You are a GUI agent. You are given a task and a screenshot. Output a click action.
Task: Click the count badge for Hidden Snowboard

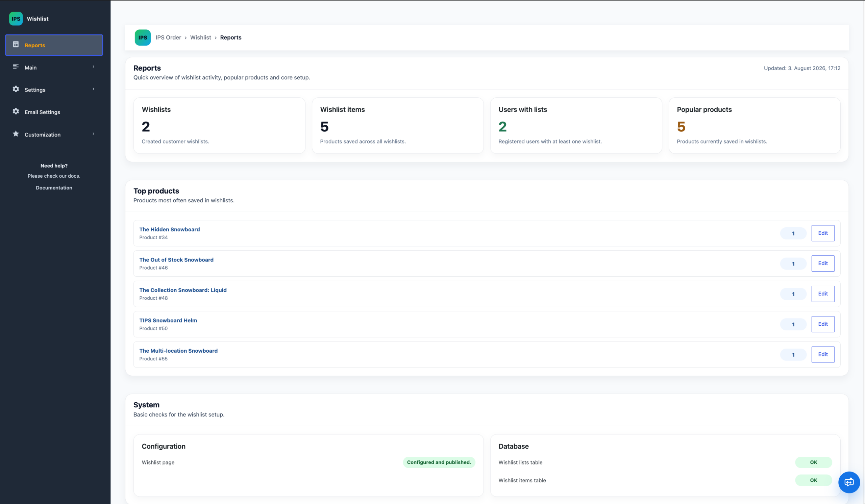point(793,233)
